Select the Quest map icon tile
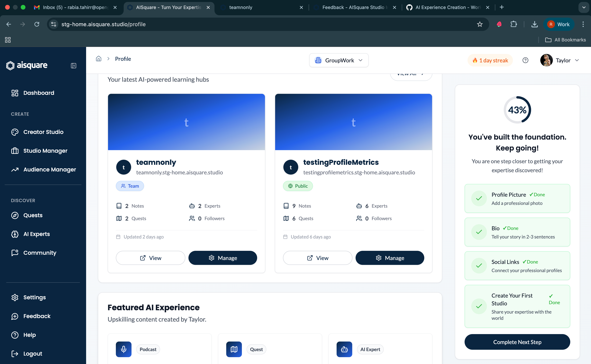Screen dimensions: 591x364 point(234,349)
